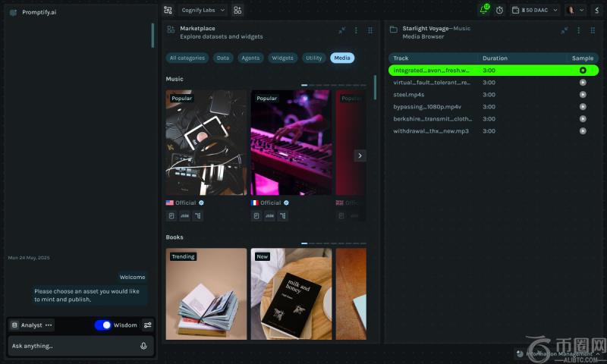
Task: Open Starlight Voyage panel's three-dot menu
Action: (x=579, y=30)
